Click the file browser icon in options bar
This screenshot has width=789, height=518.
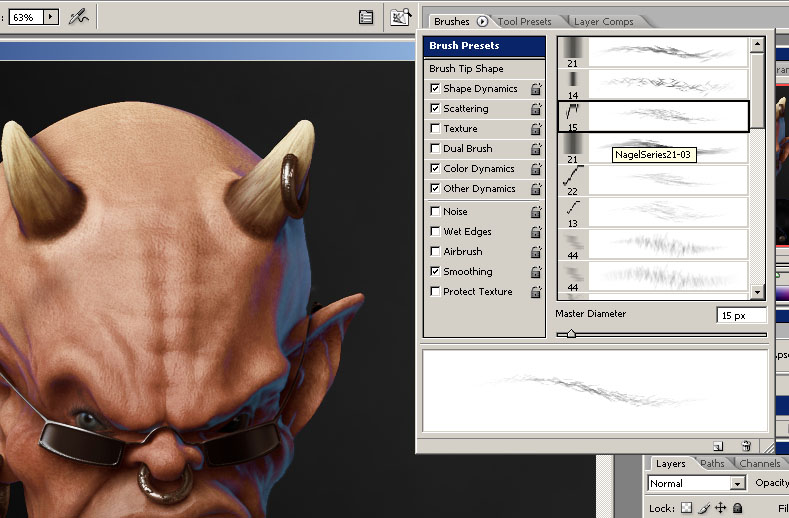point(401,17)
